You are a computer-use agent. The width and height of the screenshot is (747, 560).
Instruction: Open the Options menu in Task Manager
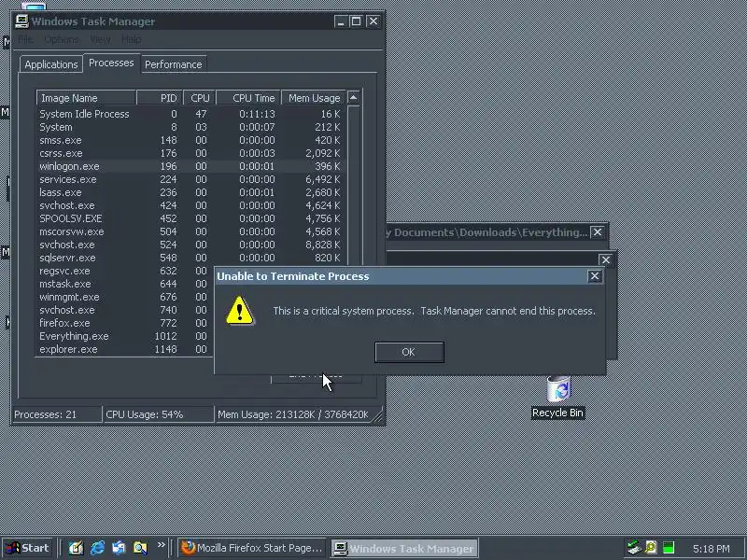62,39
